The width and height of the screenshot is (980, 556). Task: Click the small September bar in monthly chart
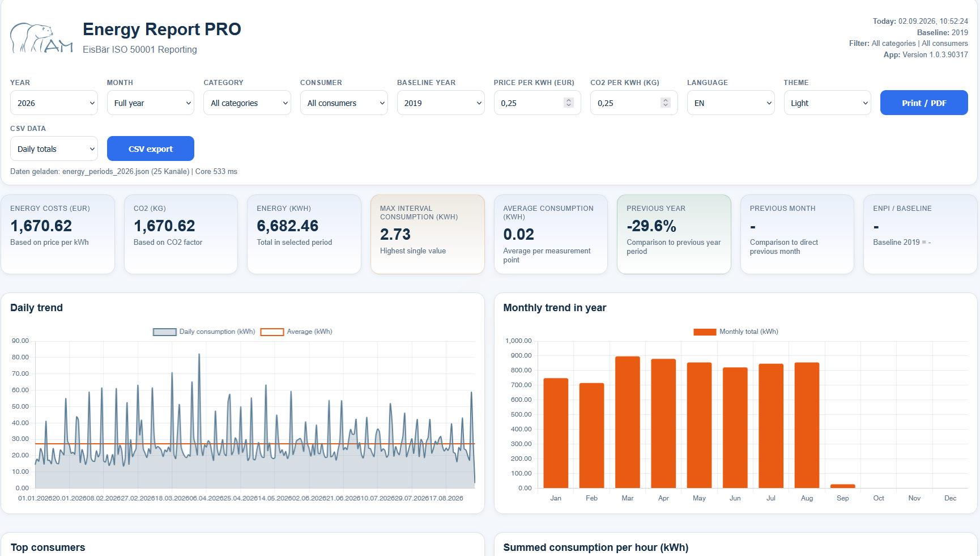click(x=843, y=486)
